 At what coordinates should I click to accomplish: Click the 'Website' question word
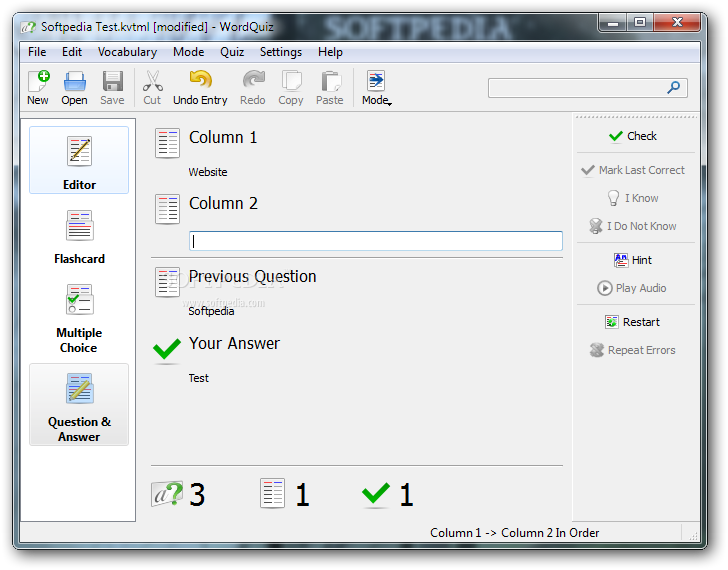click(208, 172)
